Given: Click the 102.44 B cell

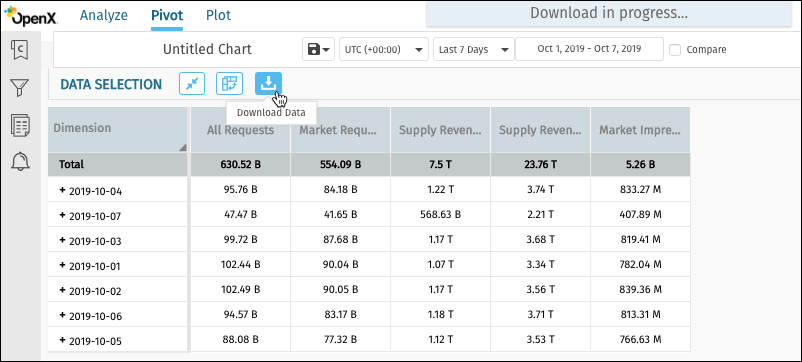Looking at the screenshot, I should [x=240, y=264].
